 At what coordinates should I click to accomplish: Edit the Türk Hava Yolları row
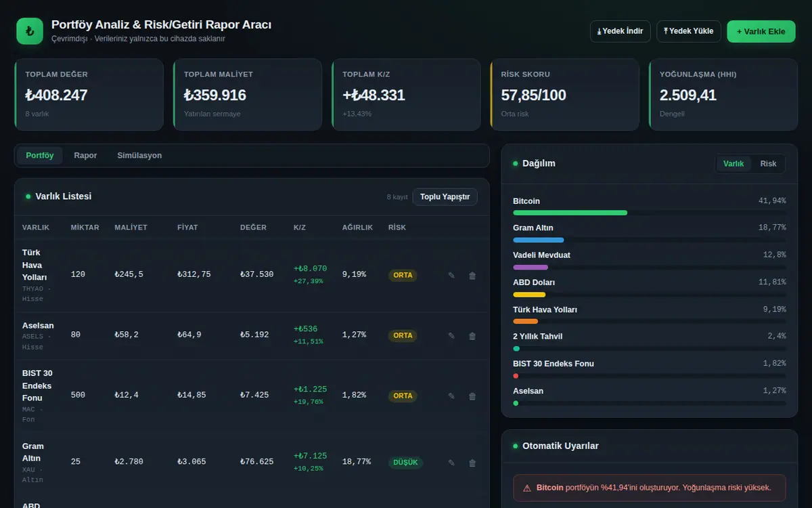click(x=451, y=276)
